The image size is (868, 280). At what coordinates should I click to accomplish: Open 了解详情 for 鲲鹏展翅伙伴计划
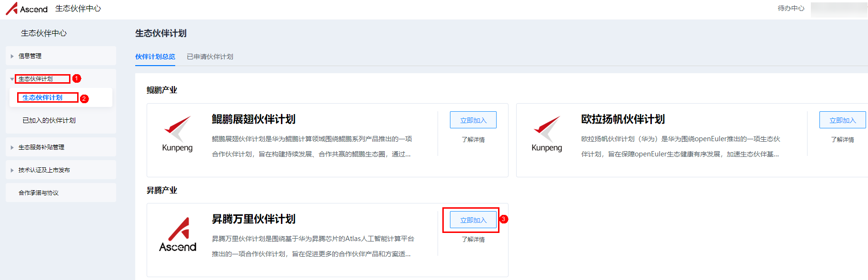473,140
